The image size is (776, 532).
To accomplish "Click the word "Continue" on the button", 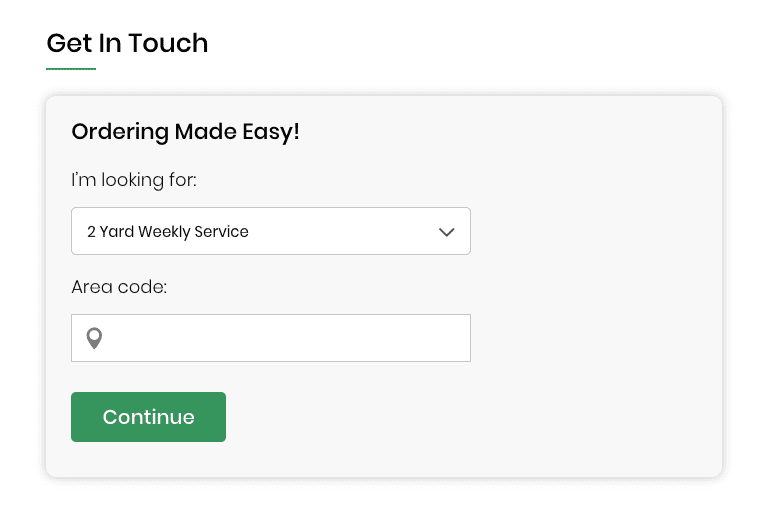I will click(148, 417).
